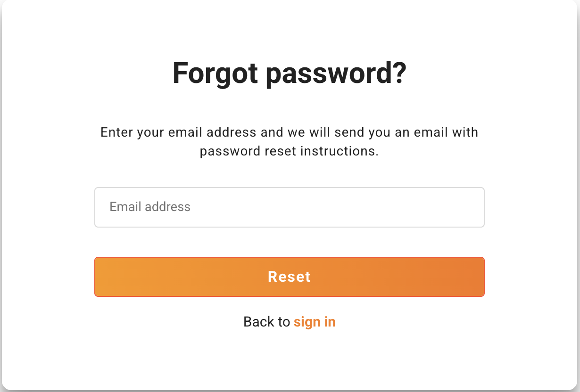The image size is (580, 392).
Task: Click the white "Reset" label text
Action: (289, 277)
